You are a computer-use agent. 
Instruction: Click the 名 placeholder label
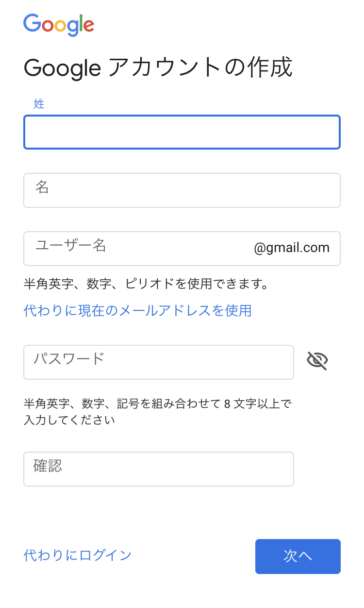pyautogui.click(x=42, y=187)
